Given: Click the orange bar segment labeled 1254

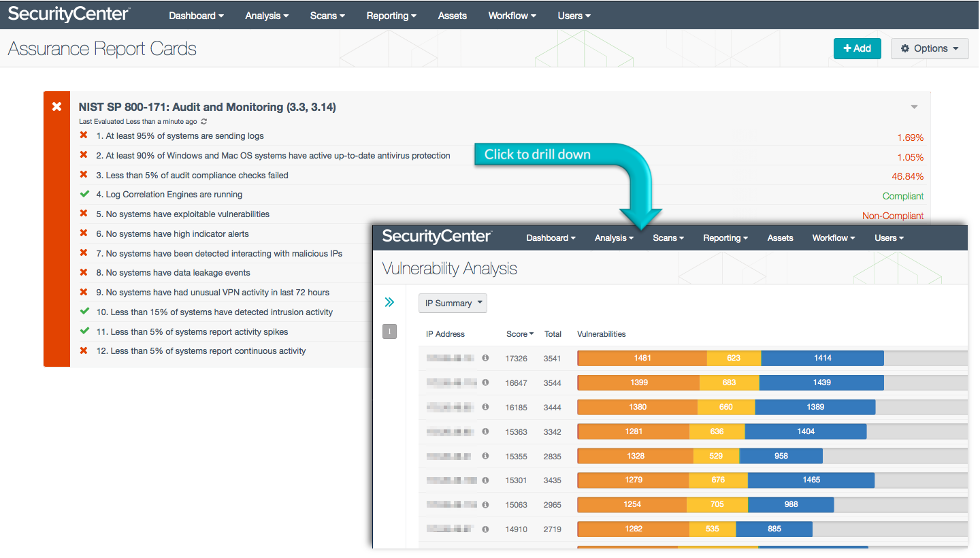Looking at the screenshot, I should [632, 504].
